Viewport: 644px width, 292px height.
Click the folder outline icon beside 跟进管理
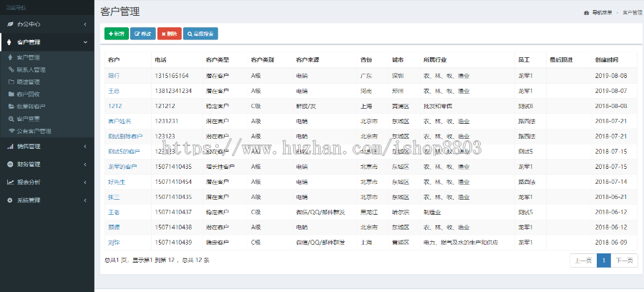click(x=11, y=82)
